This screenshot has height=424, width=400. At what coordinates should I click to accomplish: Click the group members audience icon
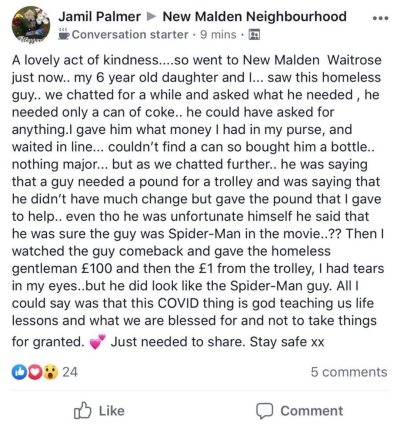point(255,35)
